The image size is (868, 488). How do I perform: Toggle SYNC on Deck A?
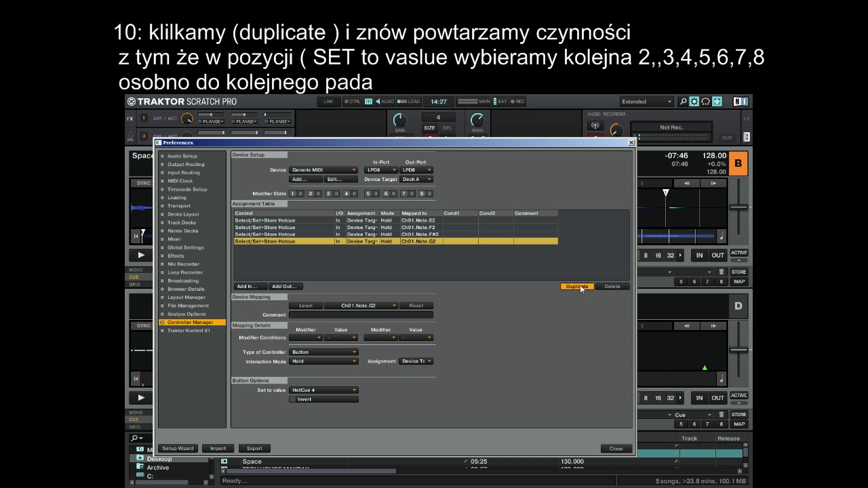click(x=144, y=183)
